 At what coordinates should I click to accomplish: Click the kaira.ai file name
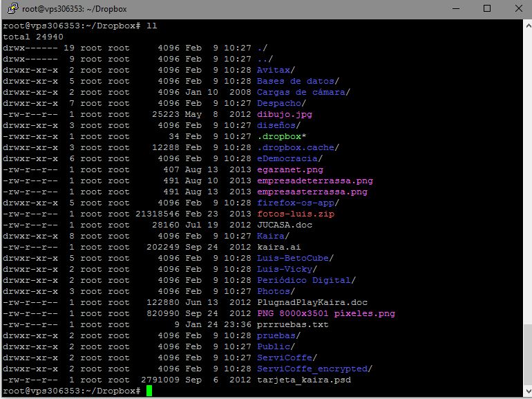click(x=279, y=247)
